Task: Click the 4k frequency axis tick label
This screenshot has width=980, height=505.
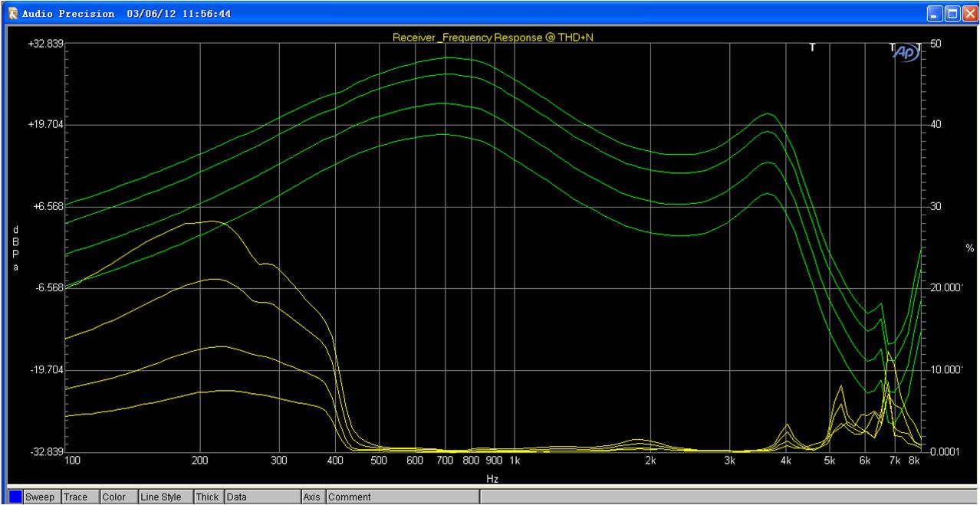Action: 786,461
